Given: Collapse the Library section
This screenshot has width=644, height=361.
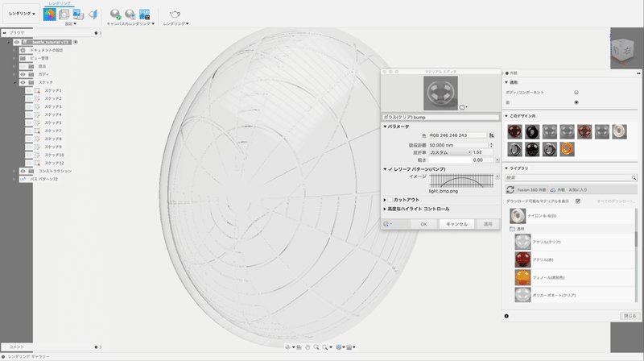Looking at the screenshot, I should pyautogui.click(x=506, y=168).
